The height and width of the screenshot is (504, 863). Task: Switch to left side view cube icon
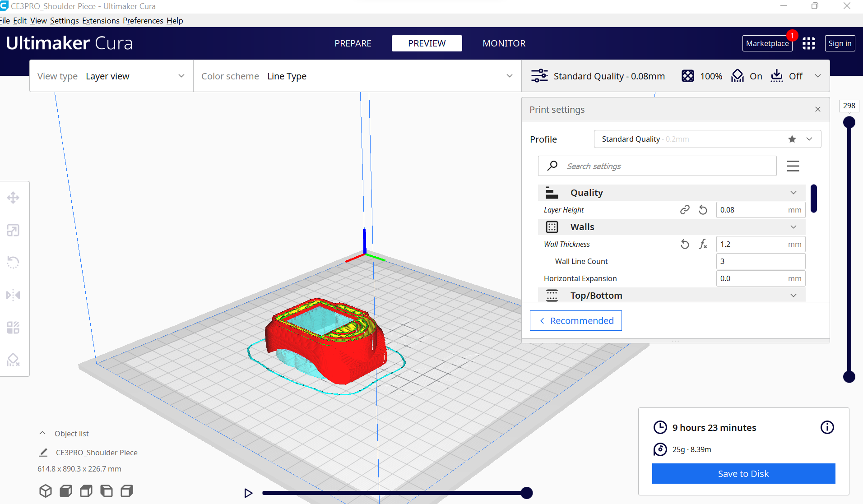[x=107, y=491]
